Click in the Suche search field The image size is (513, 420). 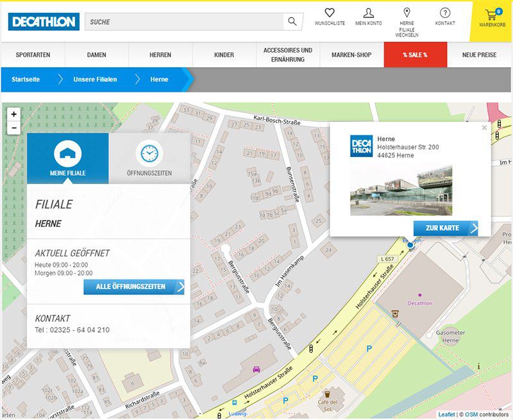pyautogui.click(x=184, y=22)
